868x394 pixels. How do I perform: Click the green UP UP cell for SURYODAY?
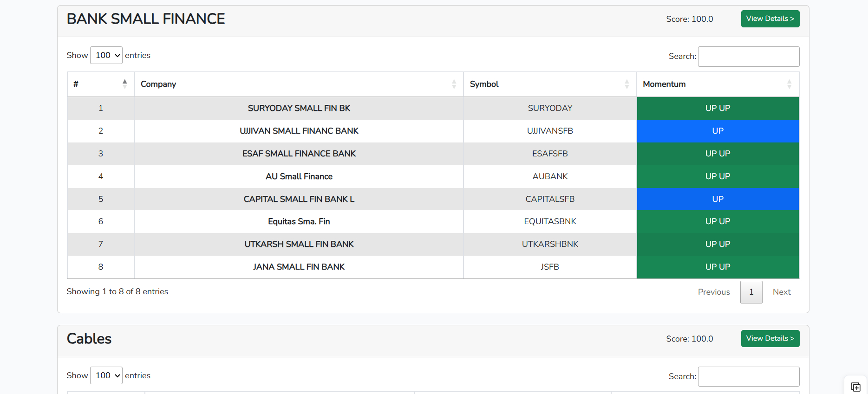pyautogui.click(x=718, y=108)
